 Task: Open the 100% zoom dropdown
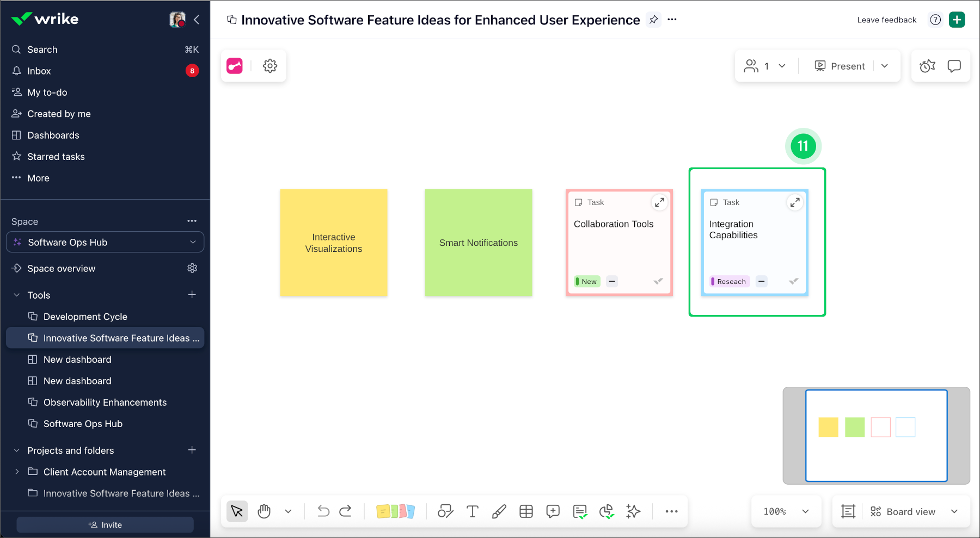tap(786, 511)
